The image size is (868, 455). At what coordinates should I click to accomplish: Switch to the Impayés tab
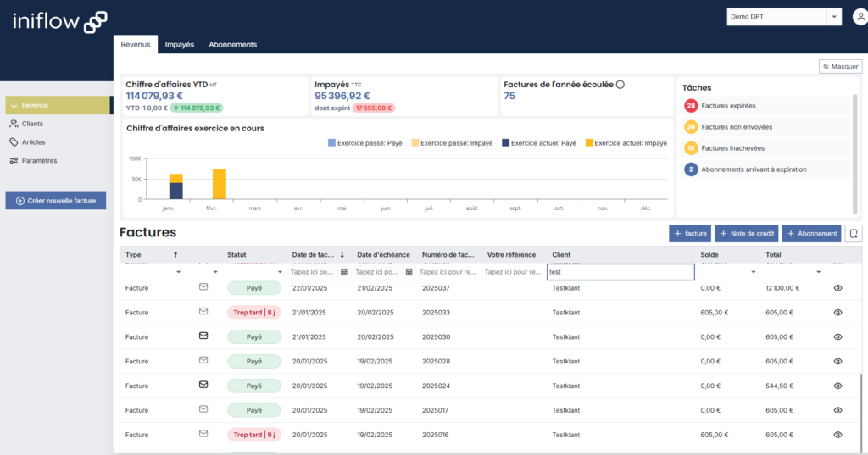coord(180,44)
